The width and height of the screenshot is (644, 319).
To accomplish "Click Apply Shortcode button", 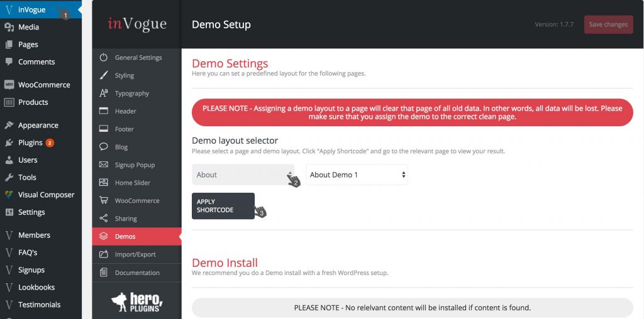I will coord(223,206).
